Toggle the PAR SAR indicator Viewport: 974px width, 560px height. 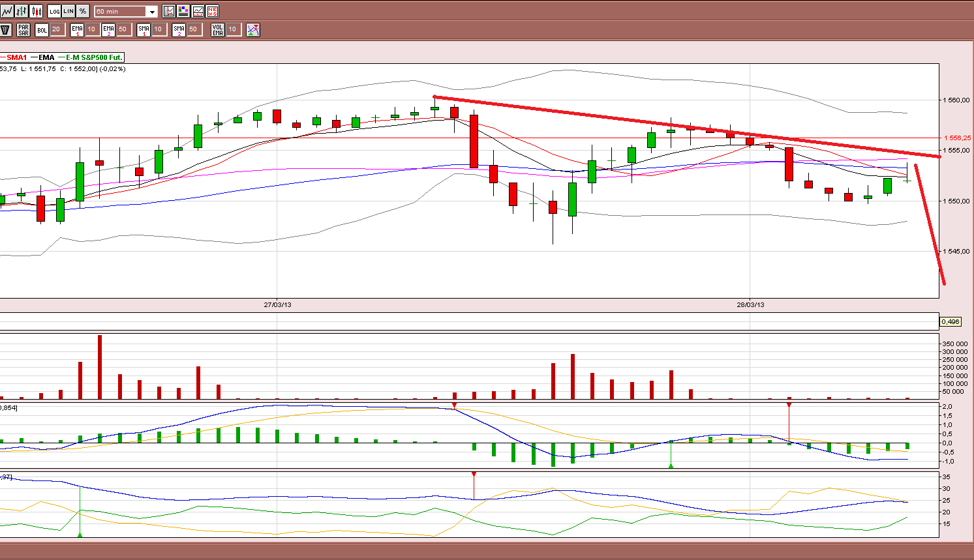coord(23,30)
